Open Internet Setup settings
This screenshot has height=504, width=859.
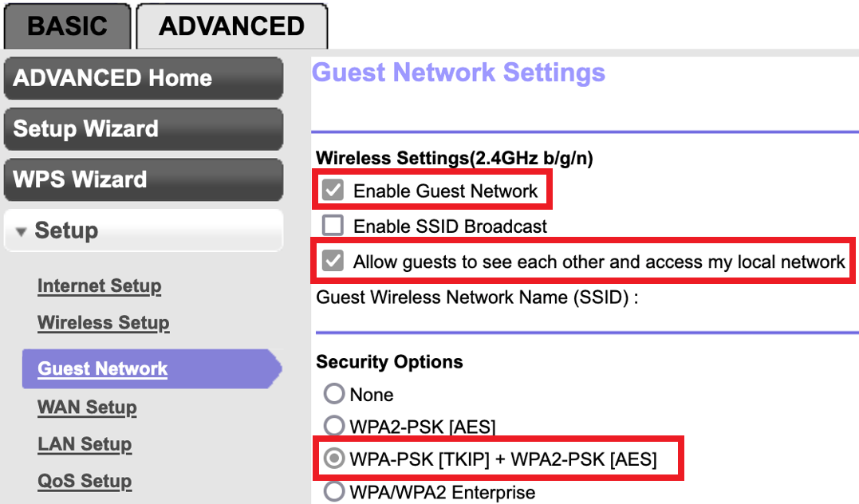99,285
